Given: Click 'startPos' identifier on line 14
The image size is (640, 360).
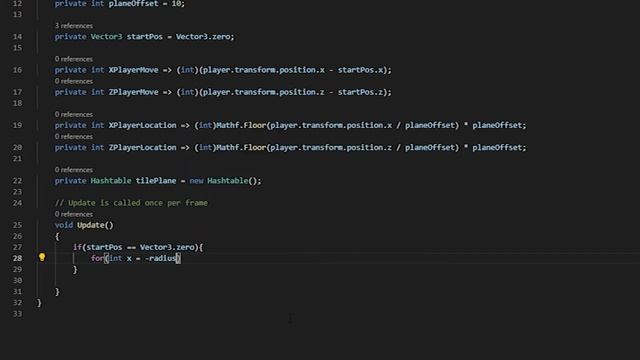Looking at the screenshot, I should point(144,37).
